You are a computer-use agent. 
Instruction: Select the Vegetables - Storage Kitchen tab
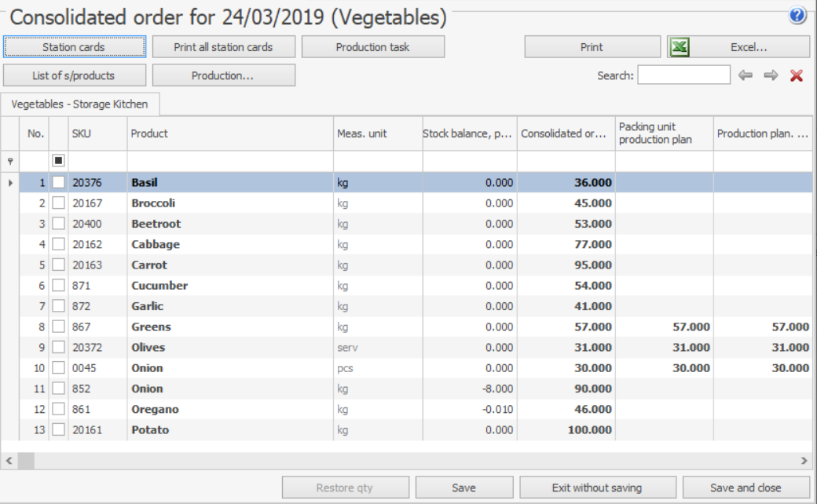click(x=80, y=104)
